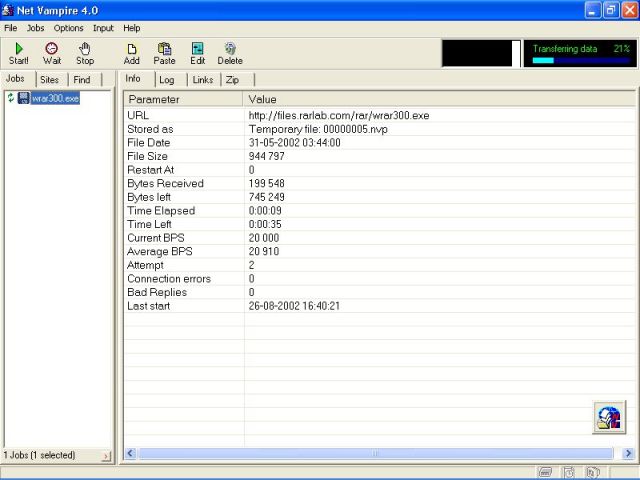Click the Attempt parameter label
Image resolution: width=640 pixels, height=480 pixels.
[145, 265]
